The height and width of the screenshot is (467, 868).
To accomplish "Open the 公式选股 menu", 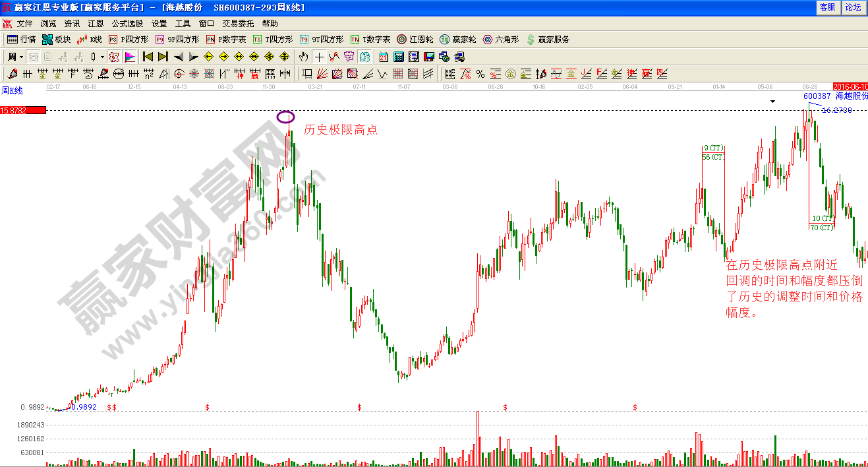I will 127,23.
